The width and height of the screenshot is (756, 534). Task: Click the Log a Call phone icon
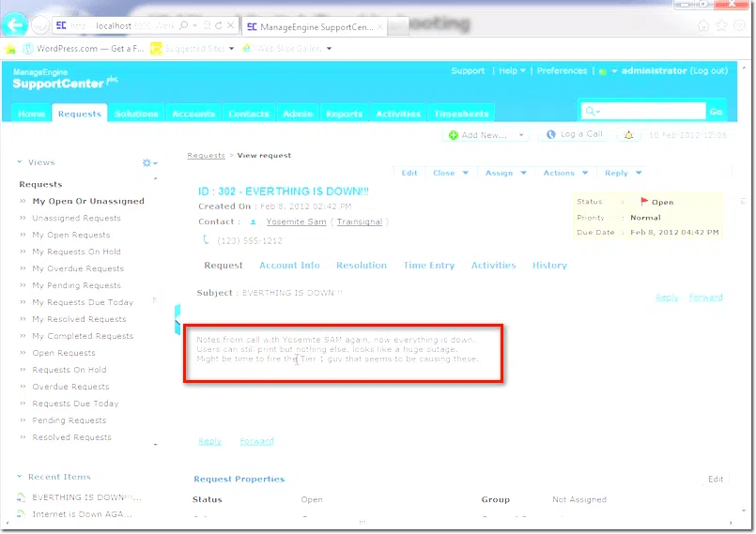point(550,134)
